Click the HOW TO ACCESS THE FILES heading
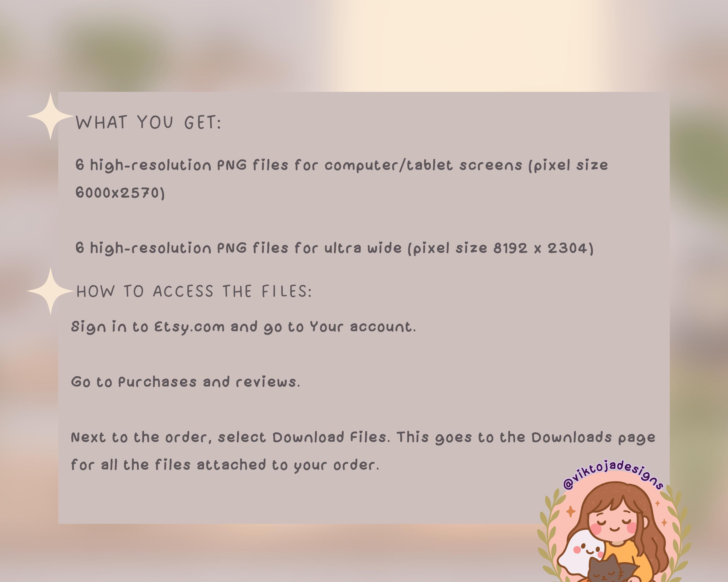Viewport: 728px width, 582px height. click(x=194, y=291)
